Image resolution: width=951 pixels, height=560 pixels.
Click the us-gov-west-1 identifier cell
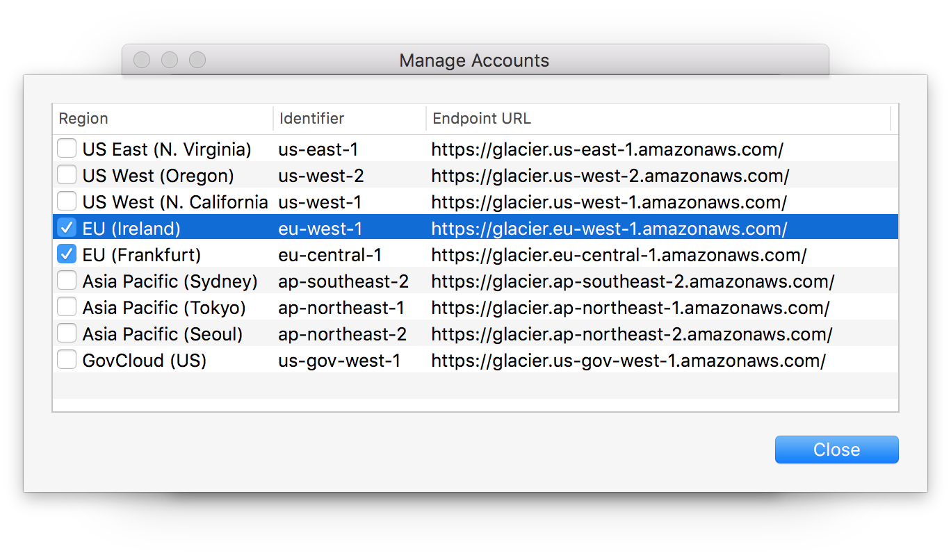point(339,361)
